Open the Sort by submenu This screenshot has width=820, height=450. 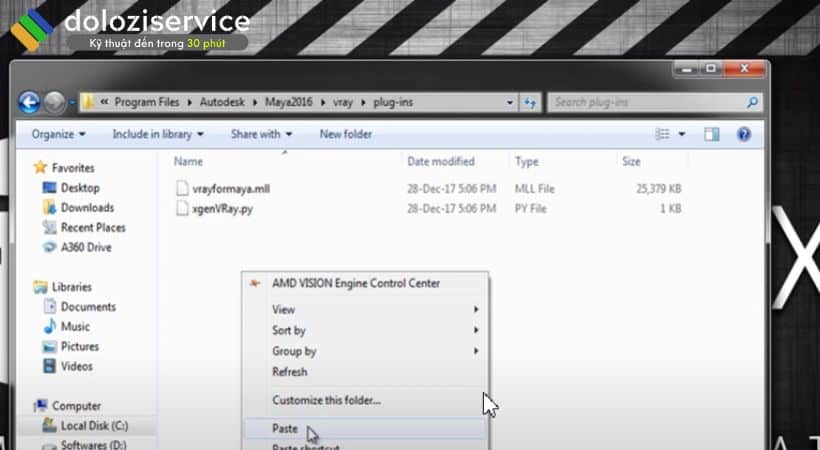tap(366, 331)
